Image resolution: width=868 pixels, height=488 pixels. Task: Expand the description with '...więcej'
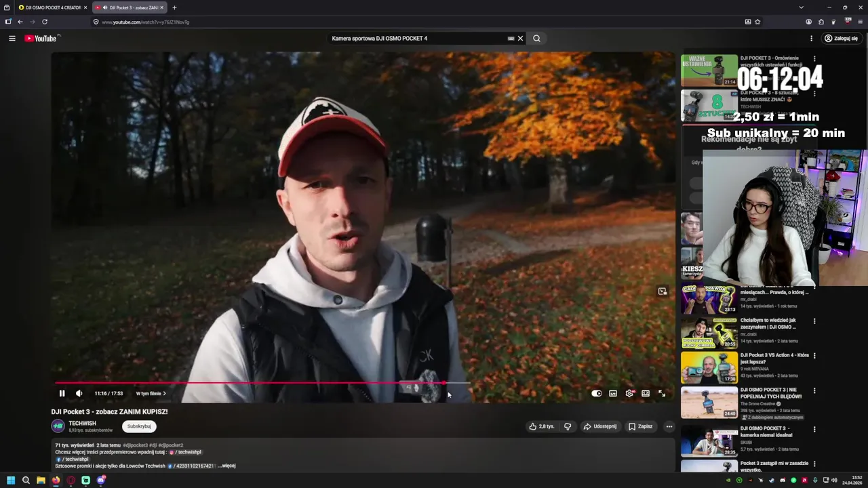tap(227, 466)
